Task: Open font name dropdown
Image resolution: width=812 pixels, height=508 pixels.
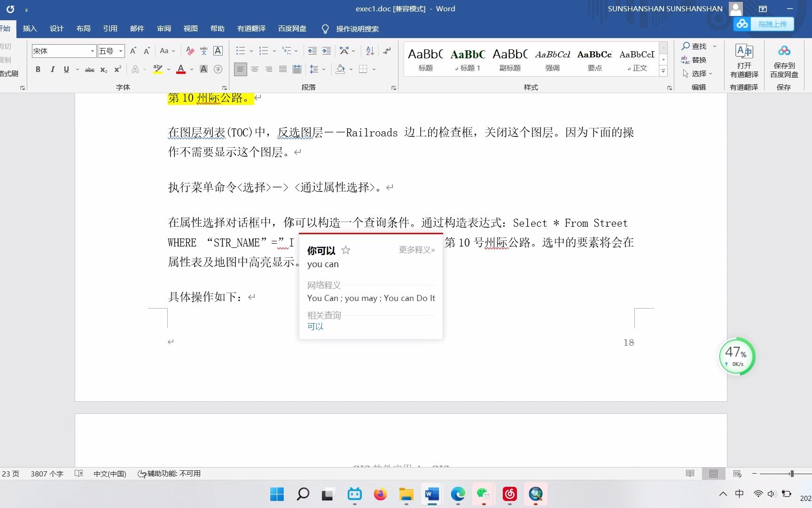Action: tap(92, 51)
